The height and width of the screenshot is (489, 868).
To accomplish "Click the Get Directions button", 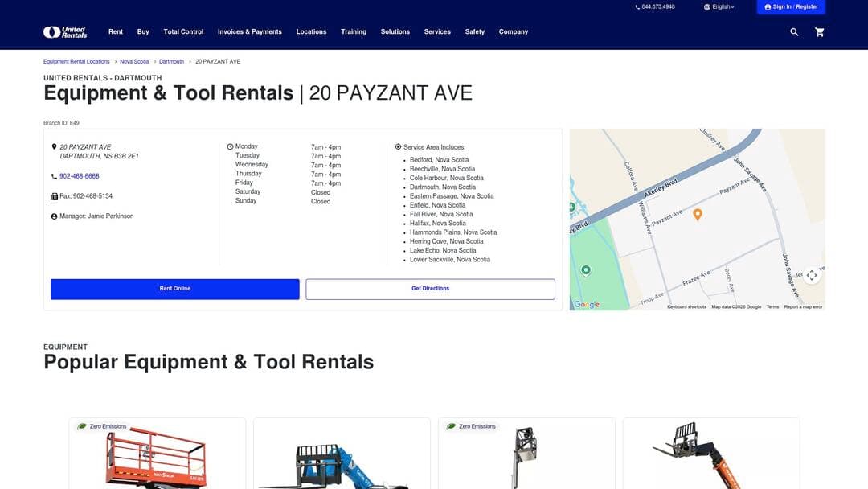I will pyautogui.click(x=430, y=288).
